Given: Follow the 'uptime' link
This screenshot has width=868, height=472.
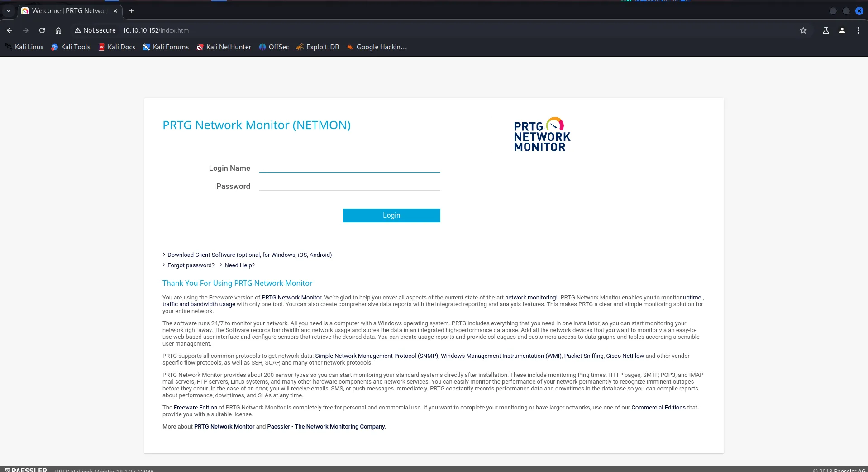Looking at the screenshot, I should click(692, 298).
